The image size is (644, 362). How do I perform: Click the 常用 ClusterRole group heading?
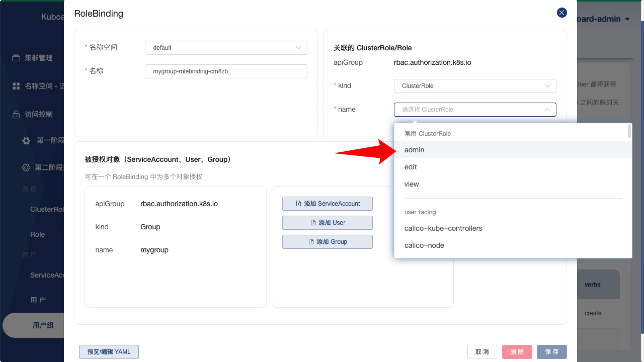(427, 133)
